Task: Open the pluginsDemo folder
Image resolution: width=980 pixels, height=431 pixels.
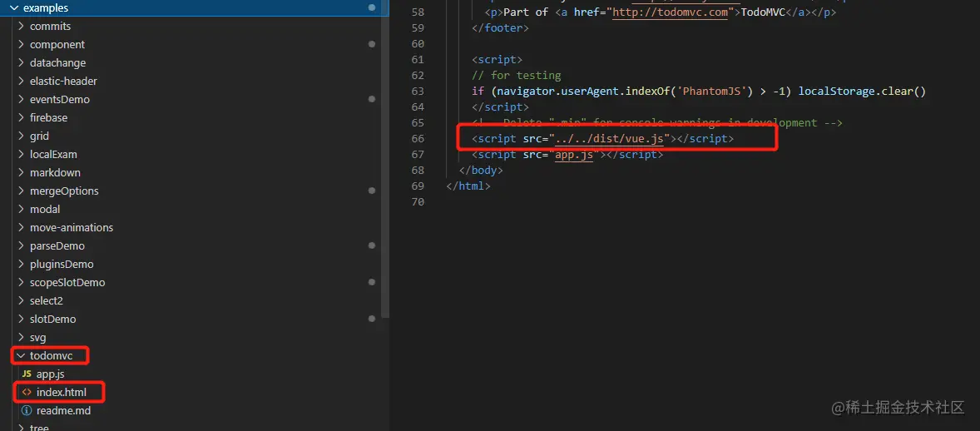Action: (x=62, y=264)
